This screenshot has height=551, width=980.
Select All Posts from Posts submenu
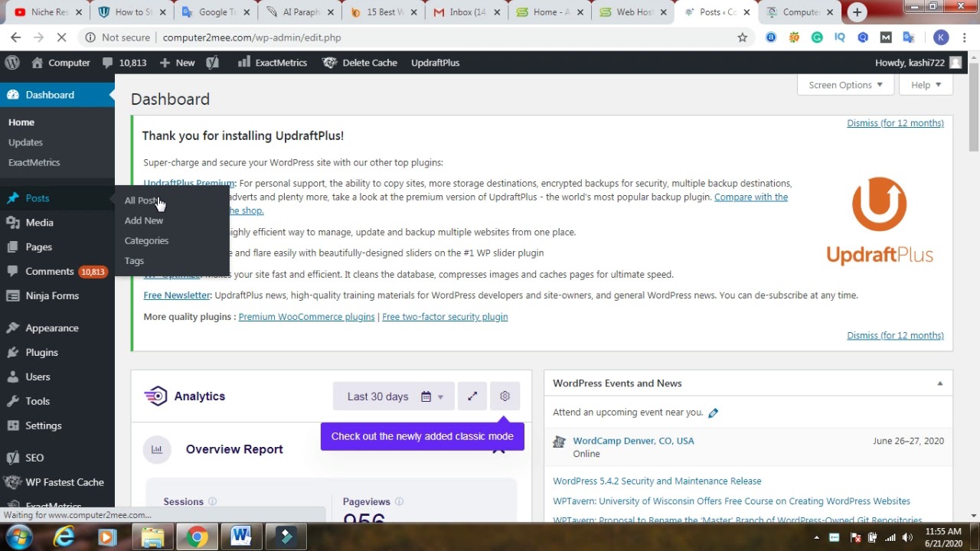click(142, 201)
